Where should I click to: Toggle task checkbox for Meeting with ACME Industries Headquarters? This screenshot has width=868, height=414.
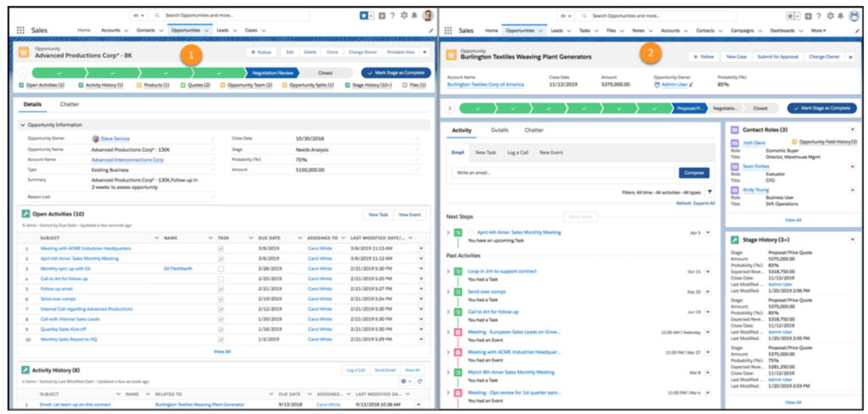221,249
